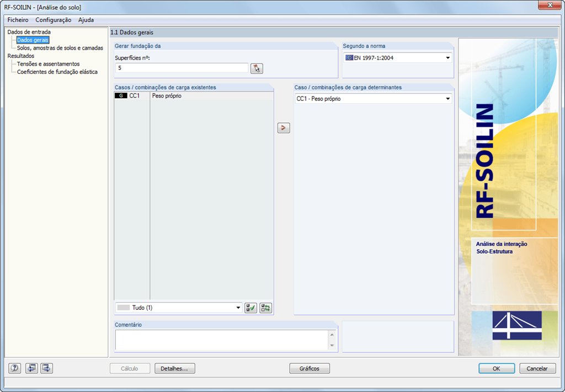
Task: Click the add selected load case arrow button
Action: 284,128
